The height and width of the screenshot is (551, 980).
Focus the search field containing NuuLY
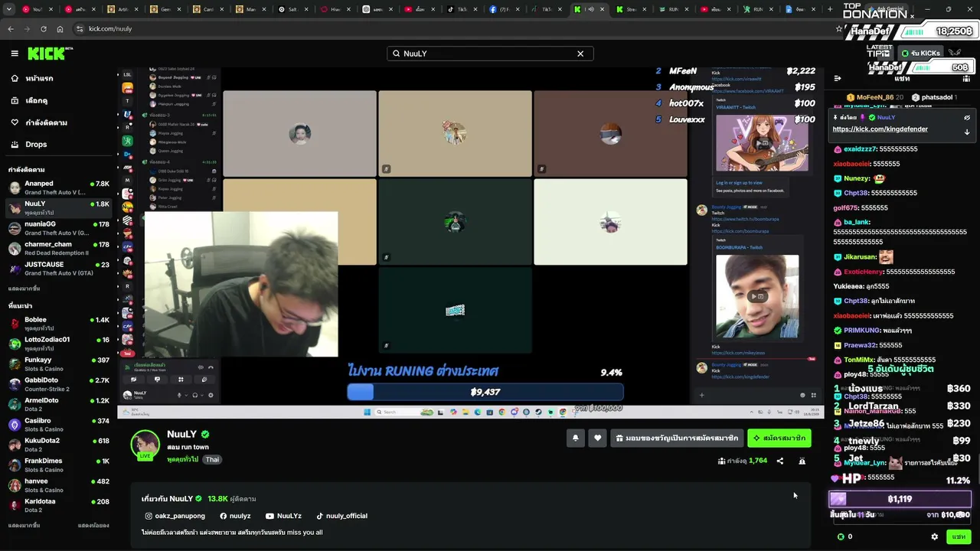pos(490,54)
